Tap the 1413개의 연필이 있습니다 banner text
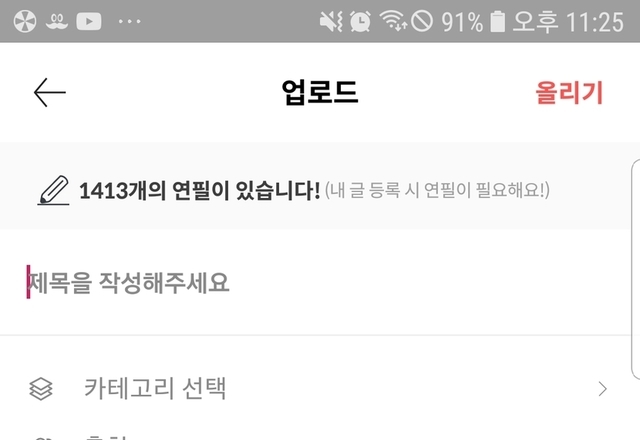Viewport: 640px width, 440px height. point(199,190)
